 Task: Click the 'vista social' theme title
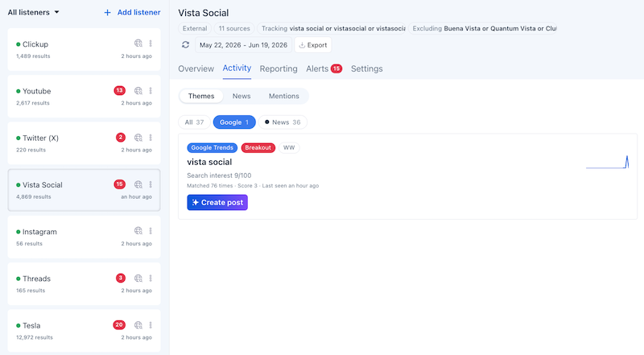pos(209,162)
